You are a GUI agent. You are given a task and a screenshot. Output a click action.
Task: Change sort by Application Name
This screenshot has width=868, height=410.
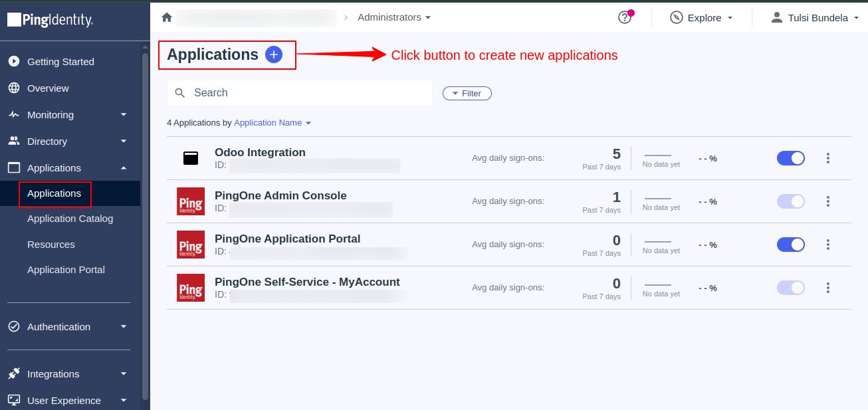272,123
